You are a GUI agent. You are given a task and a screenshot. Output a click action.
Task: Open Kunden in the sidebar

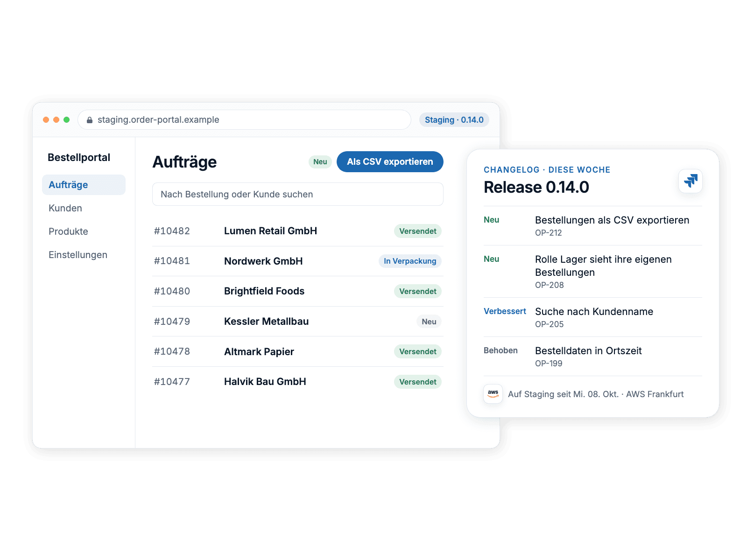click(65, 208)
